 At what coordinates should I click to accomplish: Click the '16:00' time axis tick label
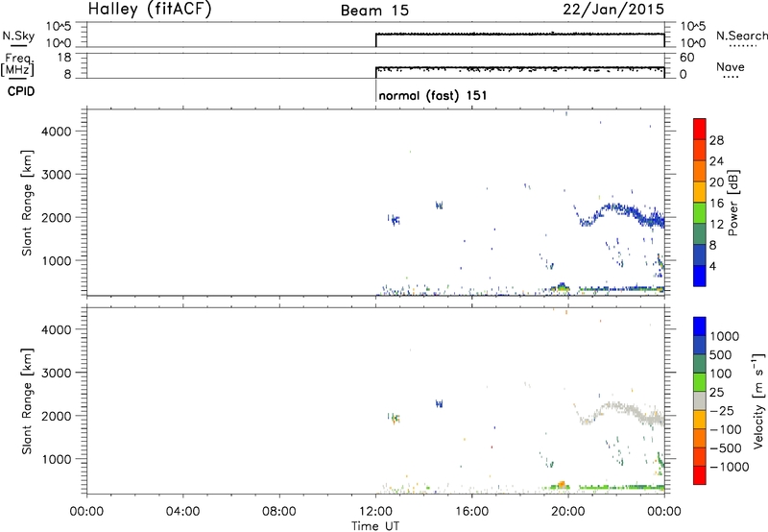(471, 512)
